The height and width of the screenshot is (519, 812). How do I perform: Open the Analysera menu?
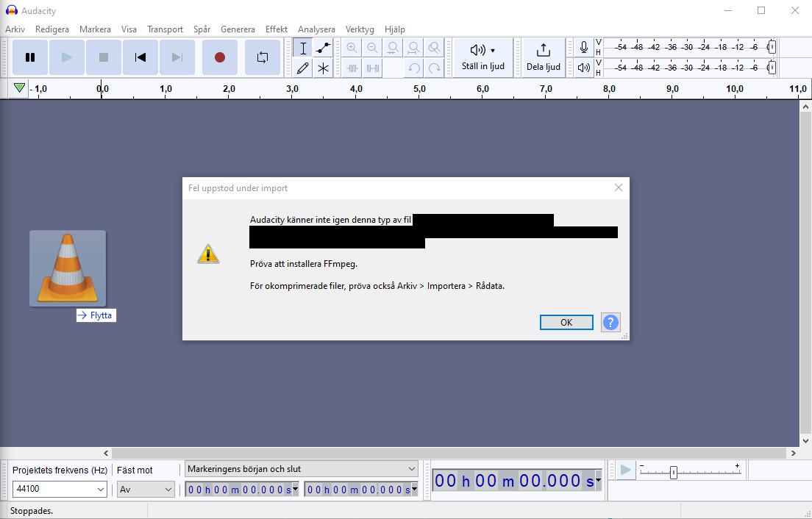point(316,29)
